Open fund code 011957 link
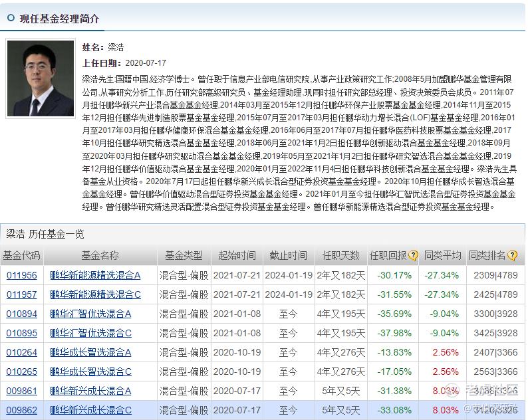The height and width of the screenshot is (420, 528). (21, 294)
